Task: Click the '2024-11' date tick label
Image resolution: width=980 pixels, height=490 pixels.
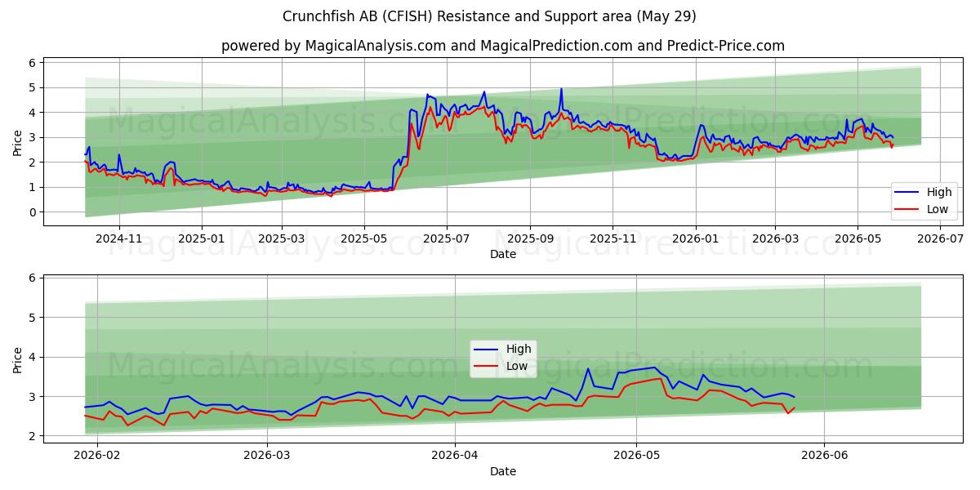Action: (x=119, y=238)
